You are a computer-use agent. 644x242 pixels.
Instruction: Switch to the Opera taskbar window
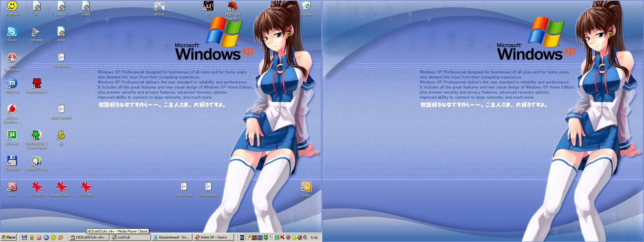tap(214, 238)
